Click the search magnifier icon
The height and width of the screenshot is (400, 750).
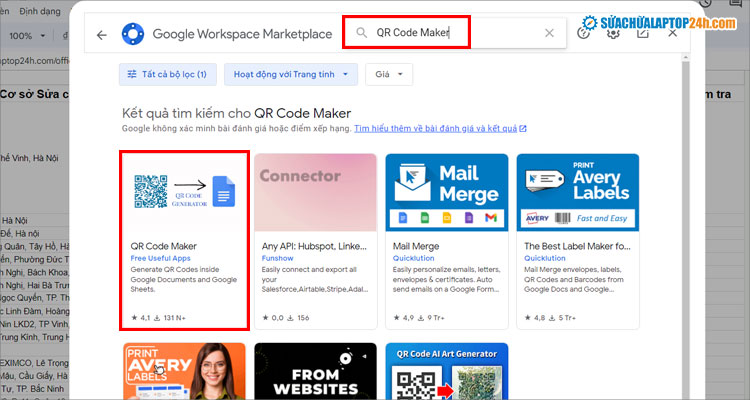click(360, 33)
